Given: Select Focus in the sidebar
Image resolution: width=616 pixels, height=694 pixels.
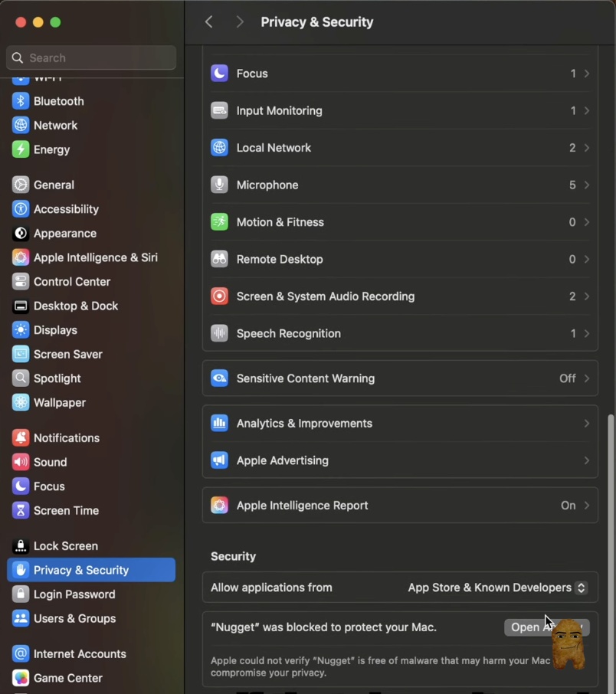Looking at the screenshot, I should point(91,486).
